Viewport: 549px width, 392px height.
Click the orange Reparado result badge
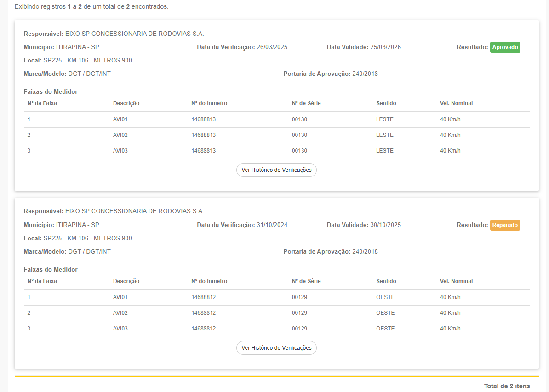coord(505,225)
